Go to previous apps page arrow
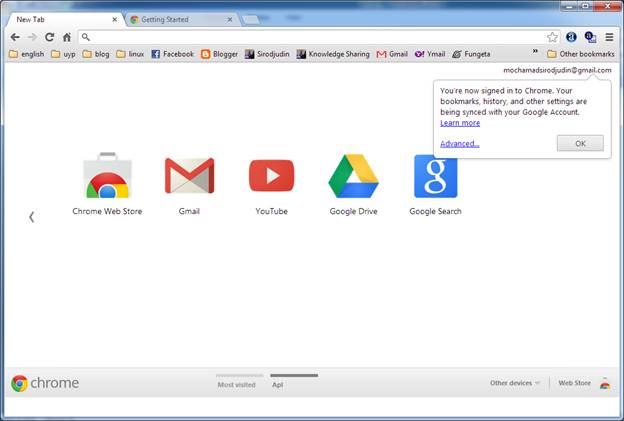This screenshot has height=421, width=624. click(31, 217)
